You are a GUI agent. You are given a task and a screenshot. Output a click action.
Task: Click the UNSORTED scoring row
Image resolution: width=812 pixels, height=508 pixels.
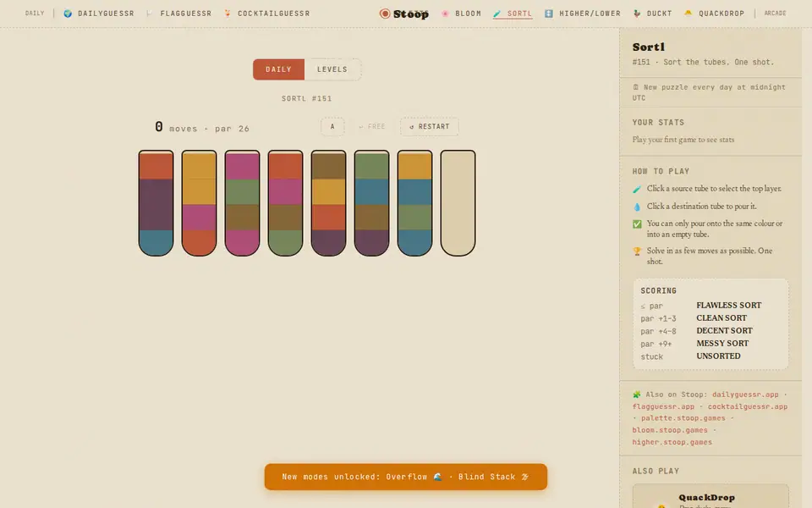pos(710,356)
